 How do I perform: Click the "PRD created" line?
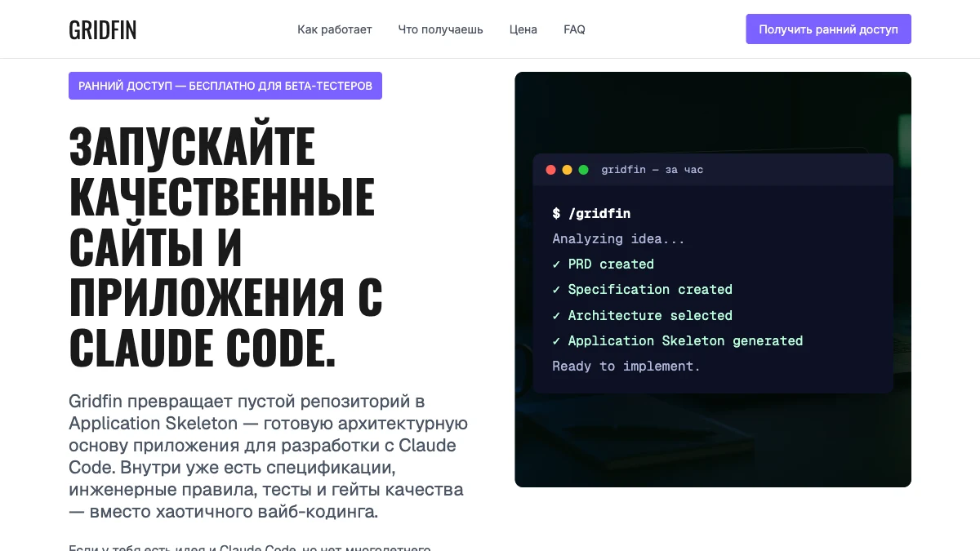[603, 264]
